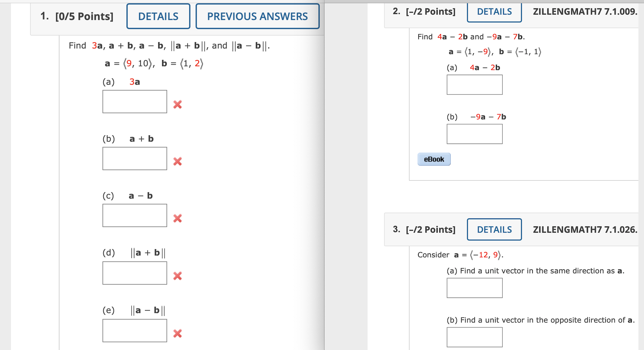644x350 pixels.
Task: Click the red X beside the 3a answer box
Action: click(177, 104)
